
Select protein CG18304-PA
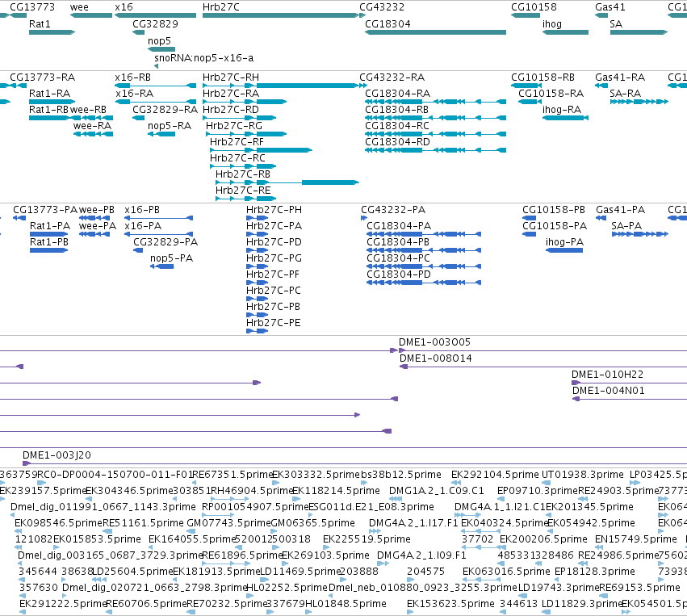pyautogui.click(x=399, y=226)
